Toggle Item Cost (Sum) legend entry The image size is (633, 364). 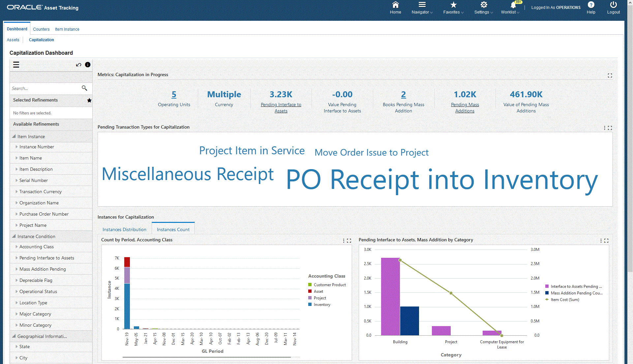(564, 300)
